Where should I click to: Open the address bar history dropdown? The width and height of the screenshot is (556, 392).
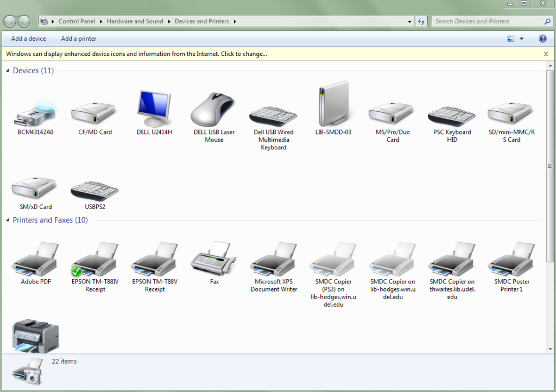point(410,22)
